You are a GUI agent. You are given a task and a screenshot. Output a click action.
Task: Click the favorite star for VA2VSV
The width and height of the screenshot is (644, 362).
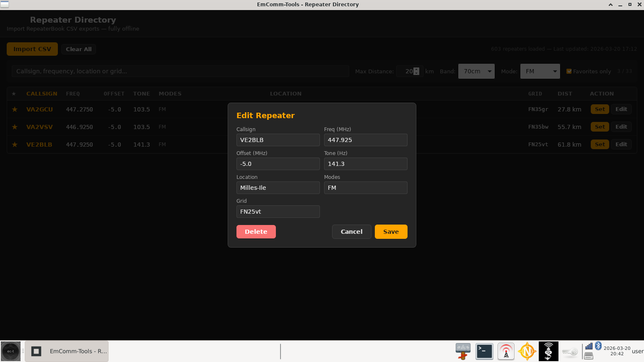[15, 127]
